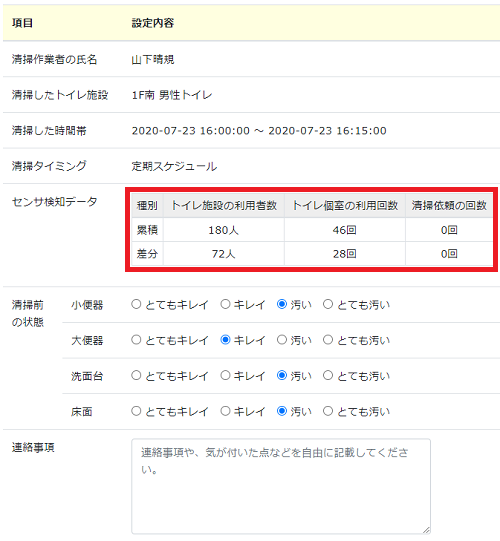Image resolution: width=500 pixels, height=541 pixels.
Task: Click the 洗面台 row label
Action: [87, 376]
